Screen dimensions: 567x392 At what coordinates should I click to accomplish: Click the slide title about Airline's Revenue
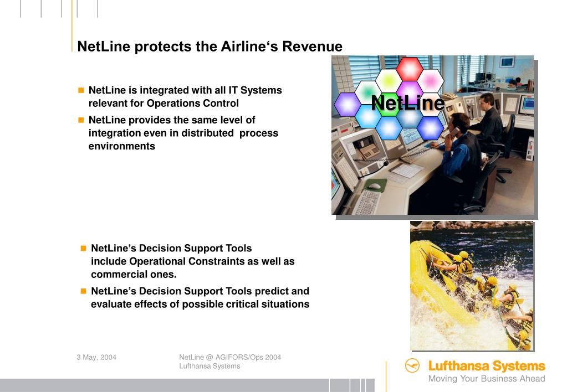point(210,47)
